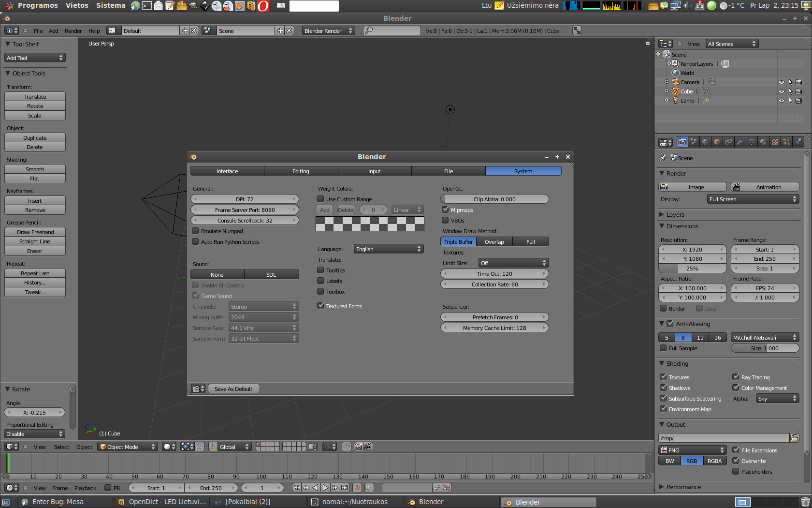Expand the Layers panel in properties
This screenshot has height=508, width=812.
tap(675, 215)
